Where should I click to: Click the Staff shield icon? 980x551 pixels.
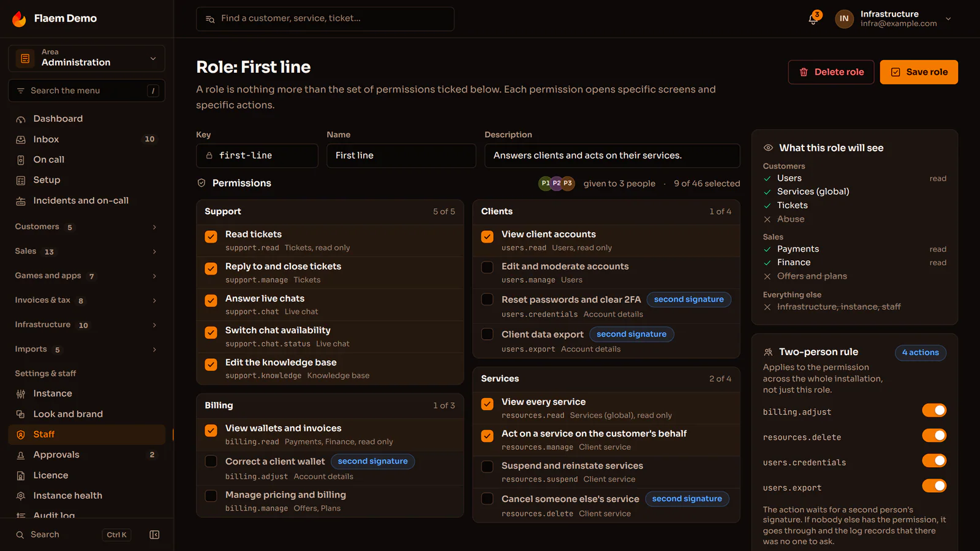[x=21, y=435]
